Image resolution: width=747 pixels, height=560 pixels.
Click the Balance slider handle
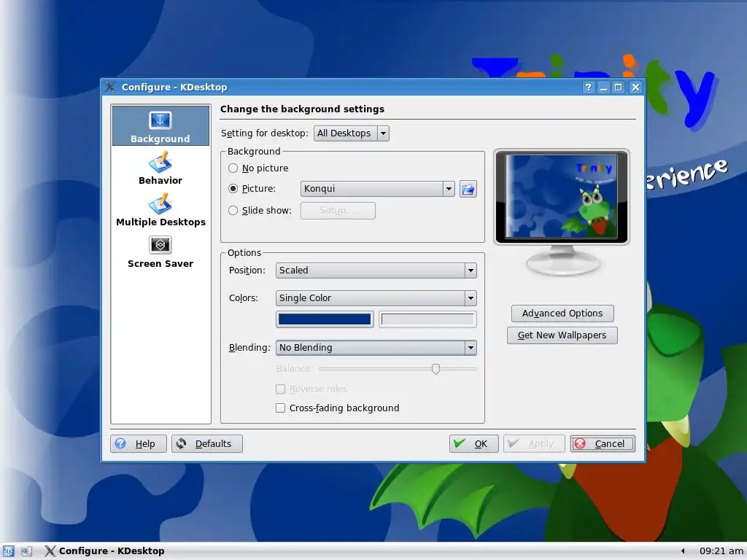[436, 369]
